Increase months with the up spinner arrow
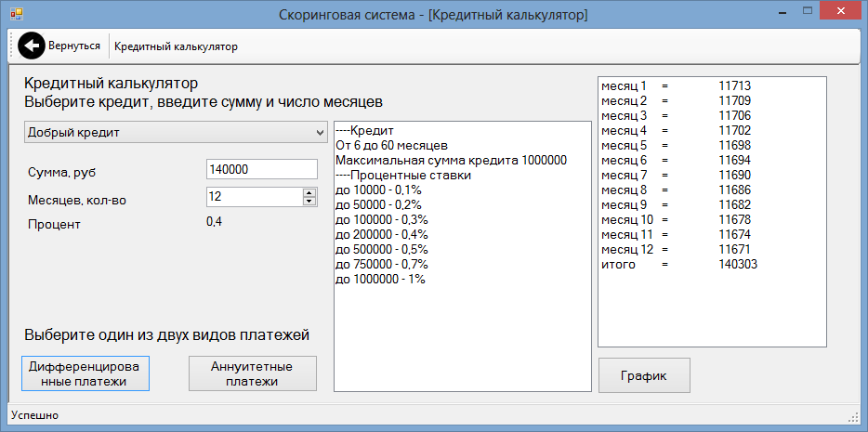 click(x=309, y=192)
